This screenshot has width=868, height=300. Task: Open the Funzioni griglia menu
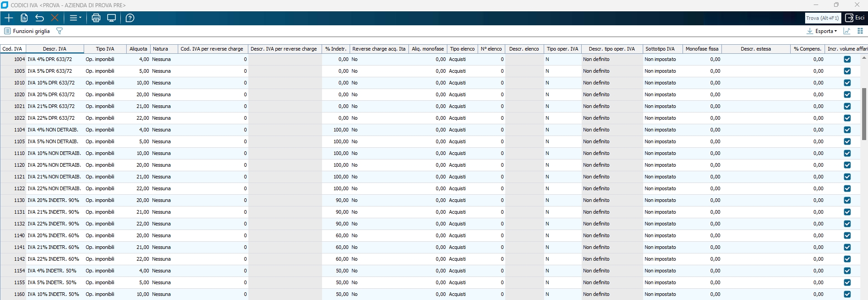[27, 31]
